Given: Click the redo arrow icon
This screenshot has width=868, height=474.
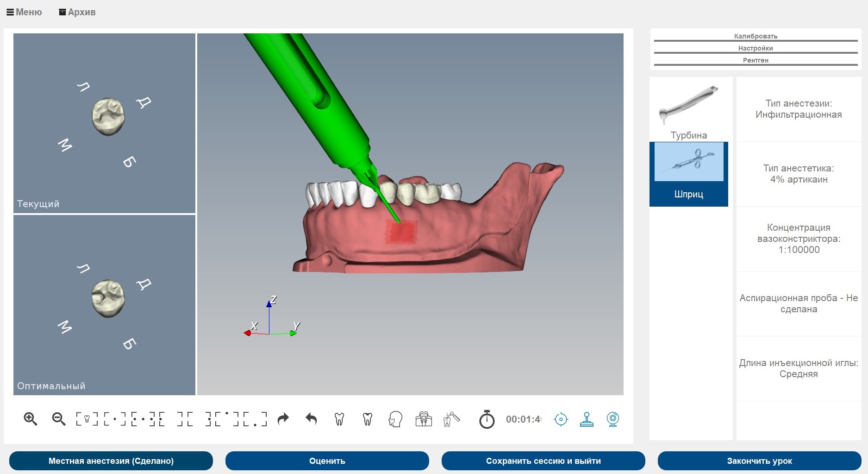Looking at the screenshot, I should point(283,419).
